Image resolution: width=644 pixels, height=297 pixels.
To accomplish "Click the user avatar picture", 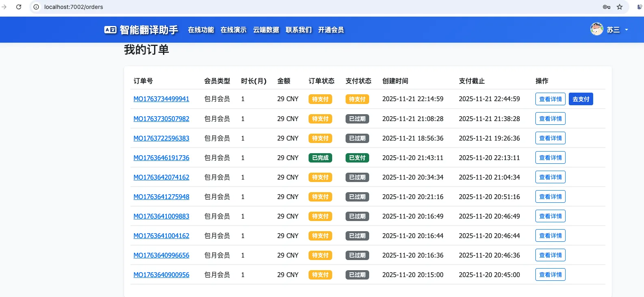I will pos(596,29).
